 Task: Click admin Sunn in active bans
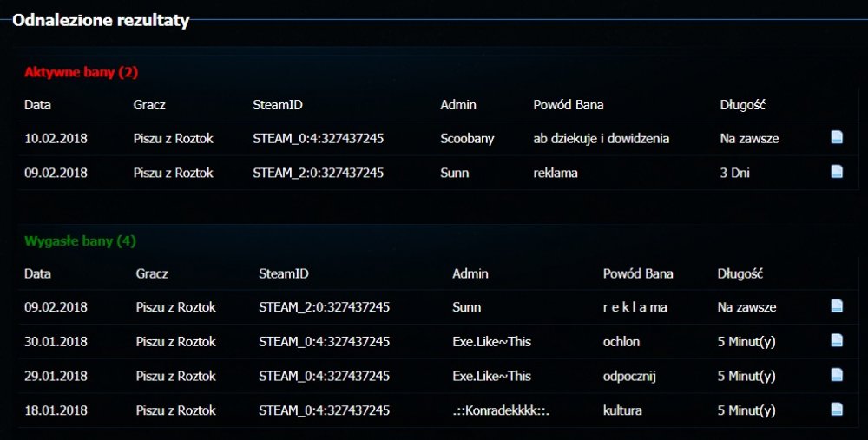coord(454,173)
